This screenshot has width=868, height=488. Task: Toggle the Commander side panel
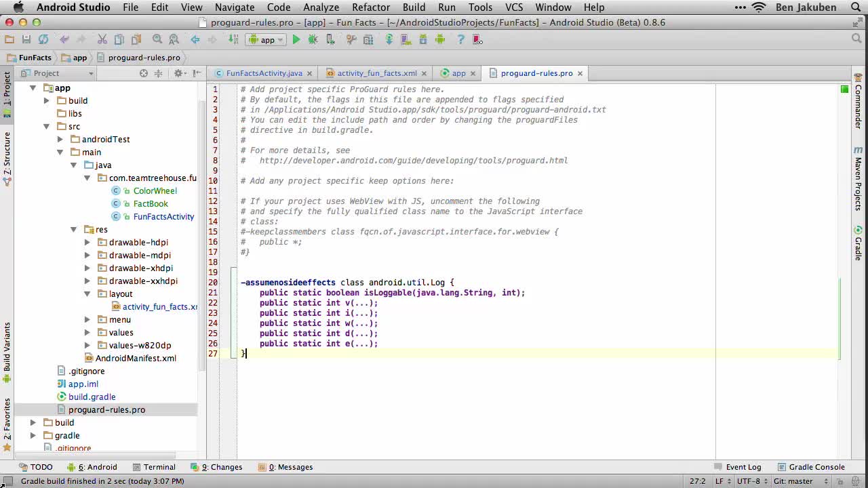click(x=858, y=102)
